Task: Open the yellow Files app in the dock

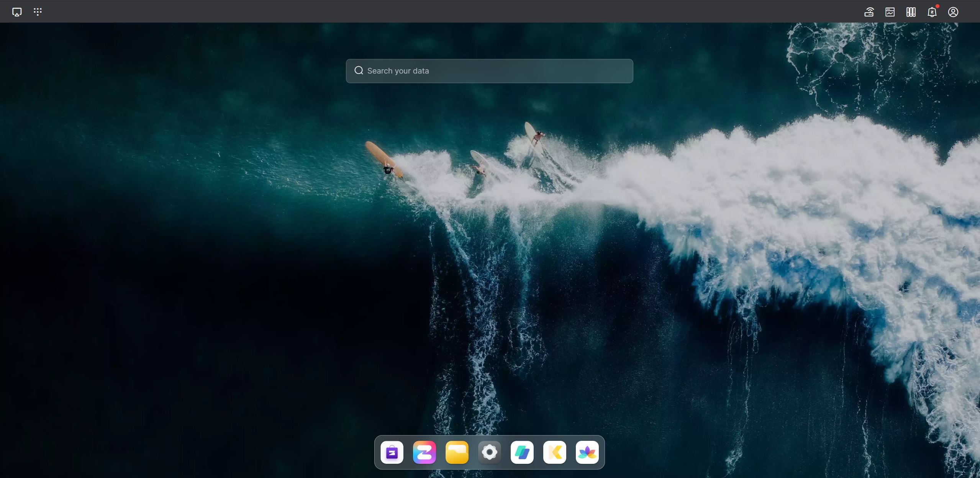Action: 457,452
